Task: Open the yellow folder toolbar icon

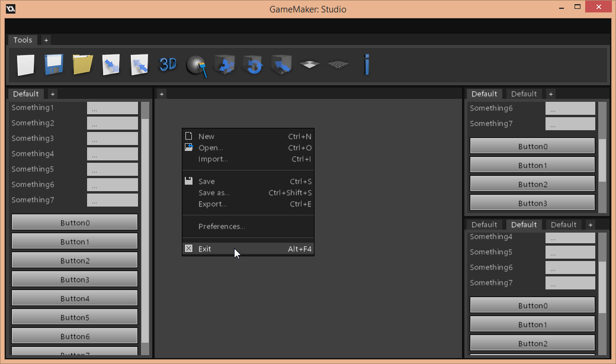Action: coord(82,65)
